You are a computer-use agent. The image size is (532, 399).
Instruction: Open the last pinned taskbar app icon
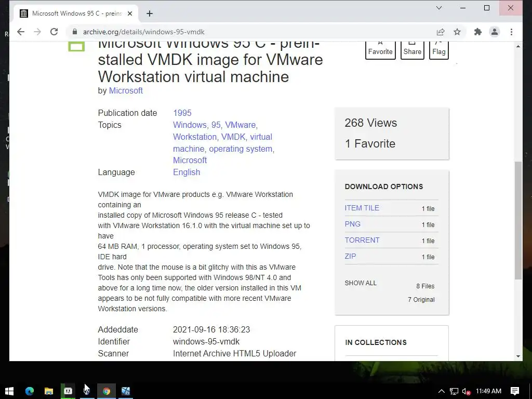[126, 391]
